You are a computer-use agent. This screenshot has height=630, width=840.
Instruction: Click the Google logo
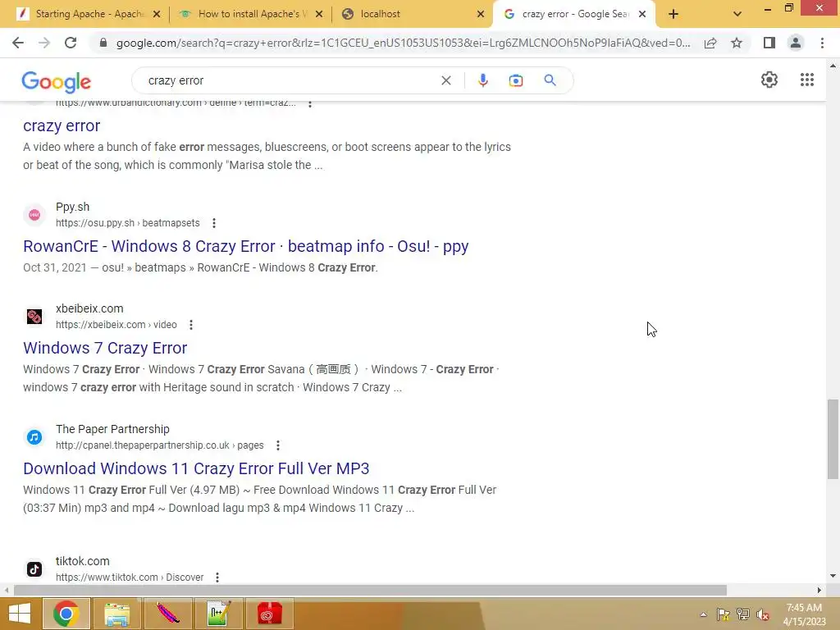click(x=57, y=81)
